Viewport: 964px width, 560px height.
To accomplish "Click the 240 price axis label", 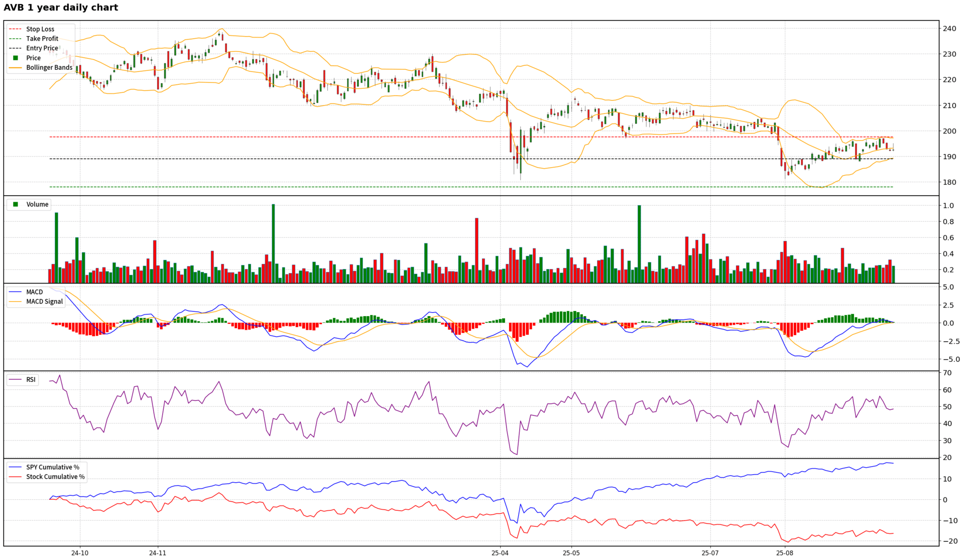I will [x=949, y=29].
